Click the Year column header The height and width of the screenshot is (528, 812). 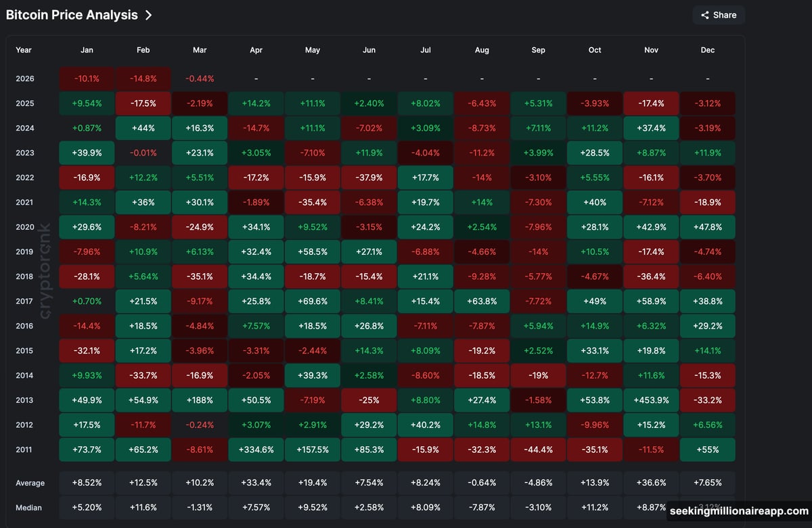click(22, 49)
